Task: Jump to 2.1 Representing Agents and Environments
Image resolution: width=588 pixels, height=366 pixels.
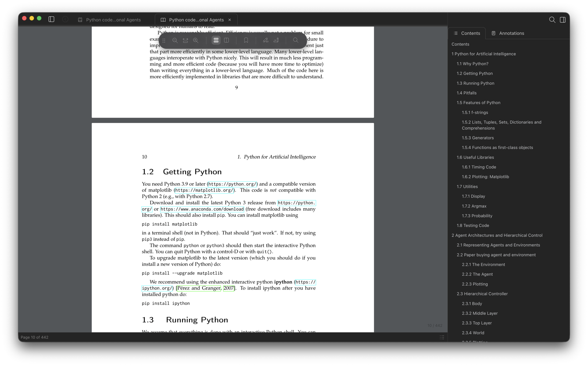Action: (x=498, y=245)
